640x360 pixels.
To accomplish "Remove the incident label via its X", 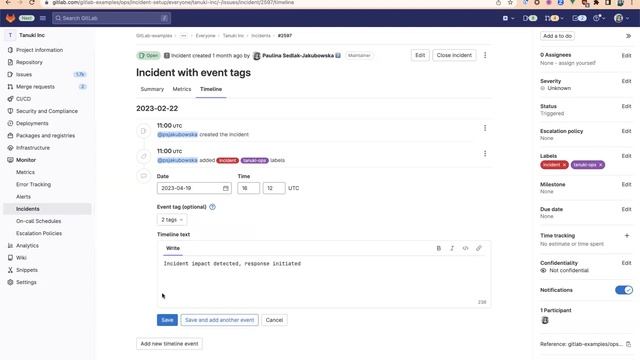I will (x=564, y=165).
